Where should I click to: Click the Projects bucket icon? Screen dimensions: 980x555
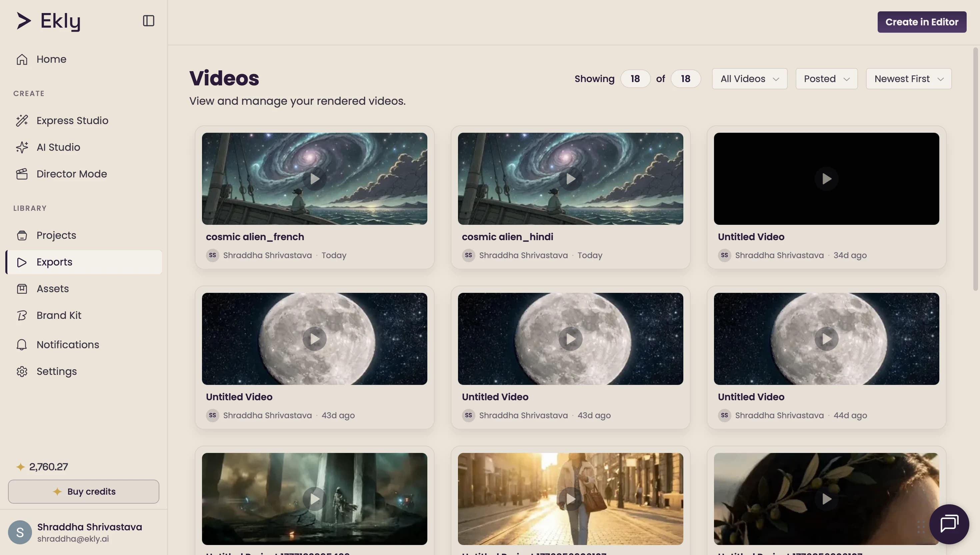pos(22,235)
